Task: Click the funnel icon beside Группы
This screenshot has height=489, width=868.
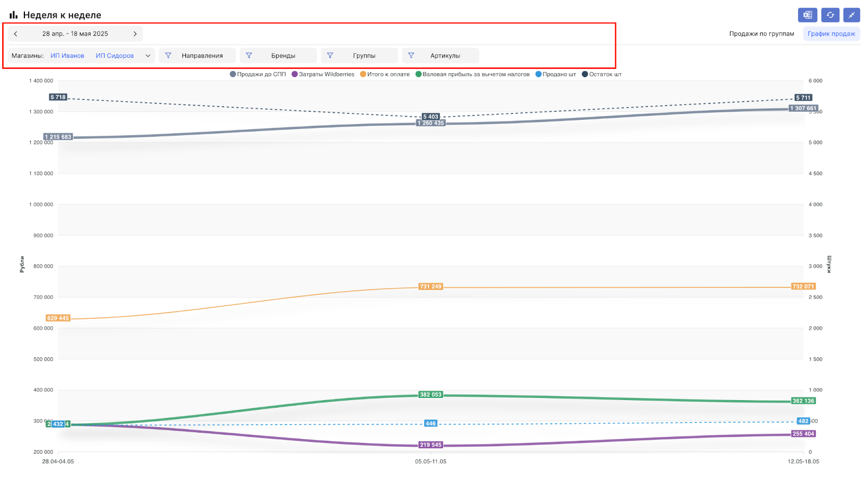Action: pyautogui.click(x=330, y=55)
